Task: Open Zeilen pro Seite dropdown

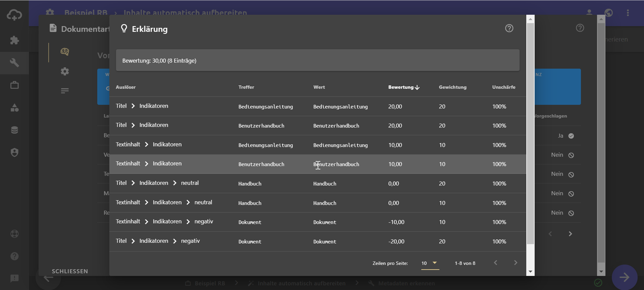Action: click(430, 263)
